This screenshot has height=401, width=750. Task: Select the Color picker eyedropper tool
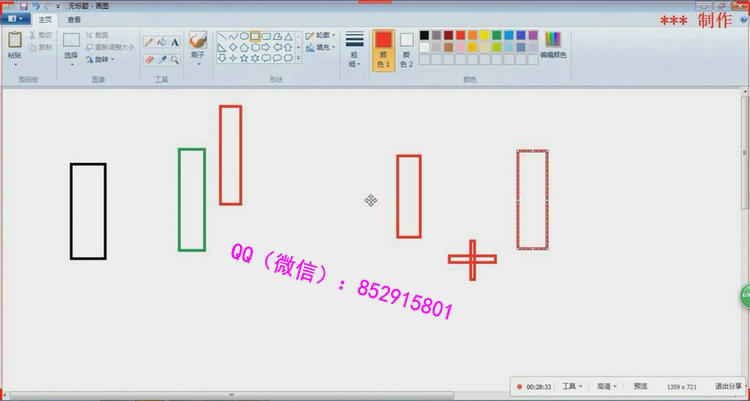[162, 59]
